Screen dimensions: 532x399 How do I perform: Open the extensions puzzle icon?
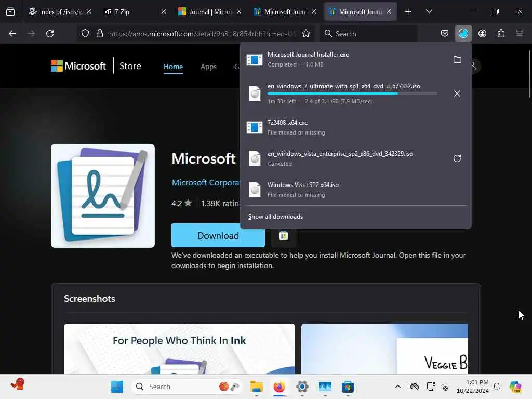click(x=501, y=34)
